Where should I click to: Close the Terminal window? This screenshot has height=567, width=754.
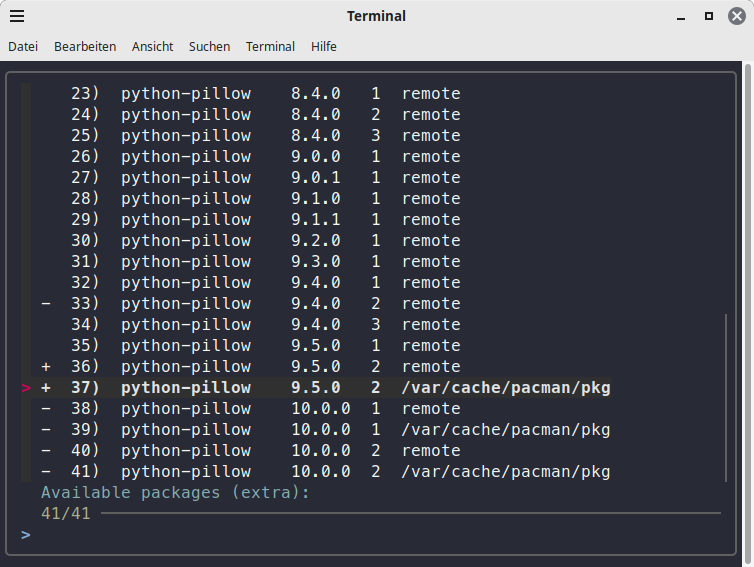736,16
